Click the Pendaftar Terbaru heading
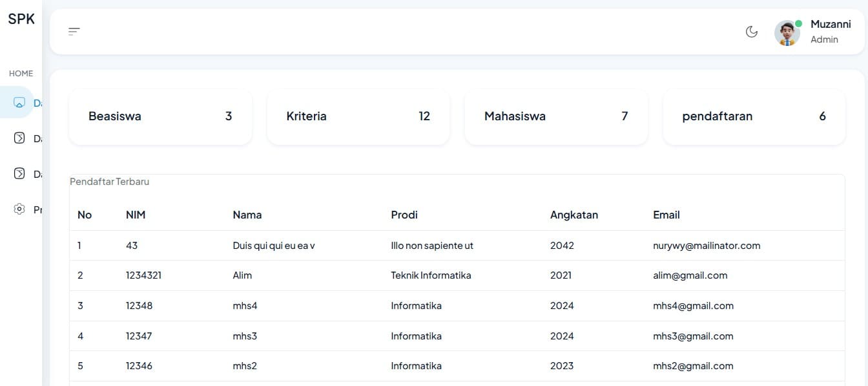 (109, 182)
